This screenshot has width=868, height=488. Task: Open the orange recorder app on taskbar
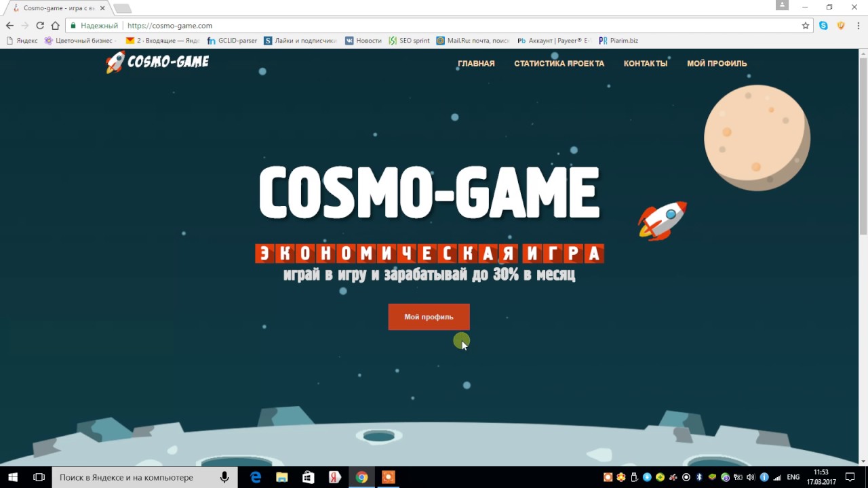tap(388, 477)
